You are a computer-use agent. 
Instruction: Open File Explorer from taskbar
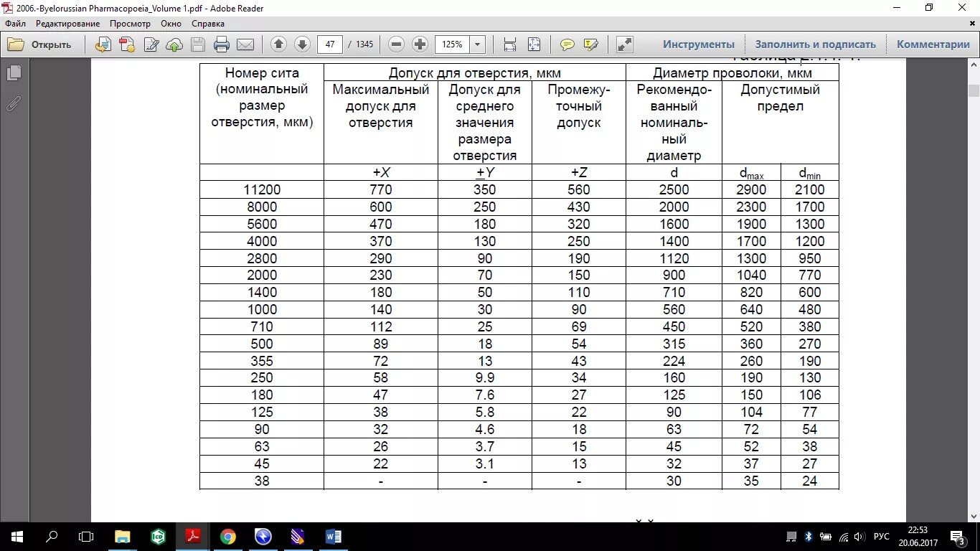[x=123, y=536]
